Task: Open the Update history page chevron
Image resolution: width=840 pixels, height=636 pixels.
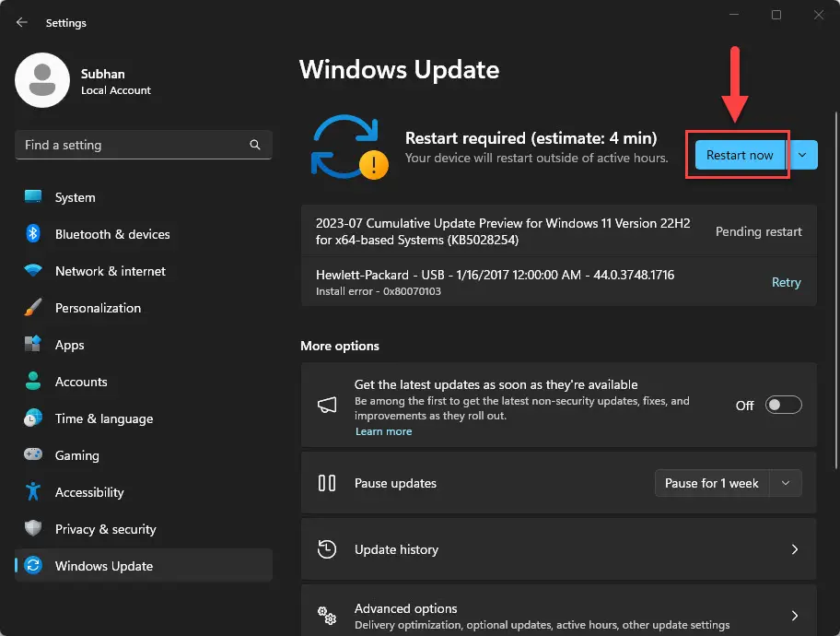Action: [x=794, y=549]
